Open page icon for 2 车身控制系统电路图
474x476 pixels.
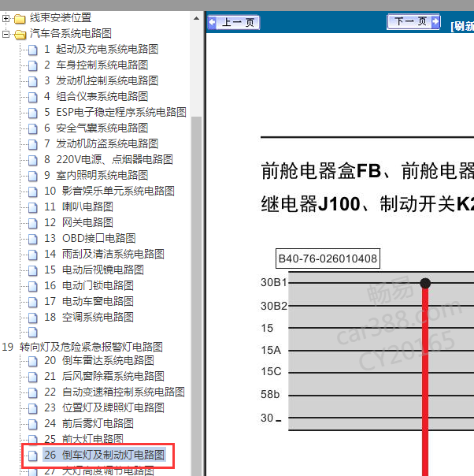point(33,65)
